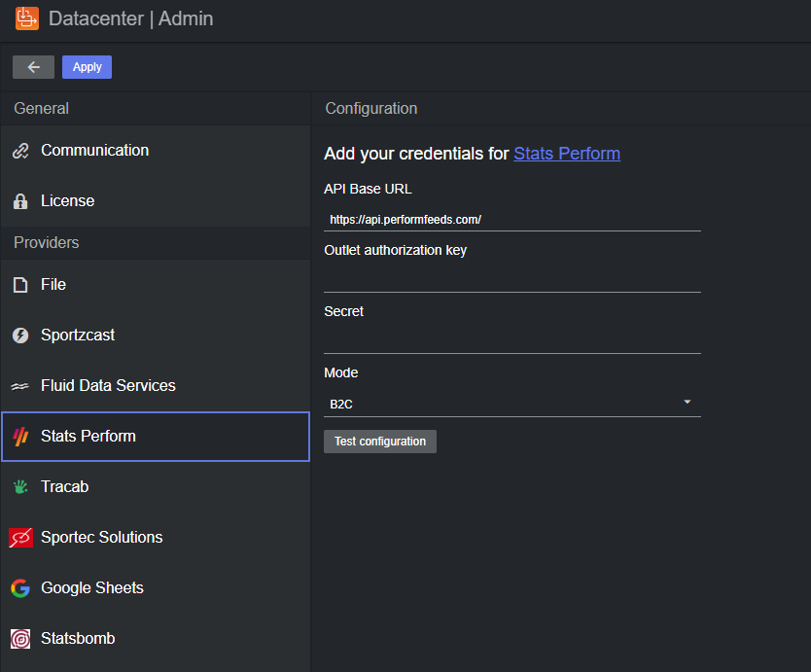The height and width of the screenshot is (672, 811).
Task: Click the Communication link icon
Action: 20,151
